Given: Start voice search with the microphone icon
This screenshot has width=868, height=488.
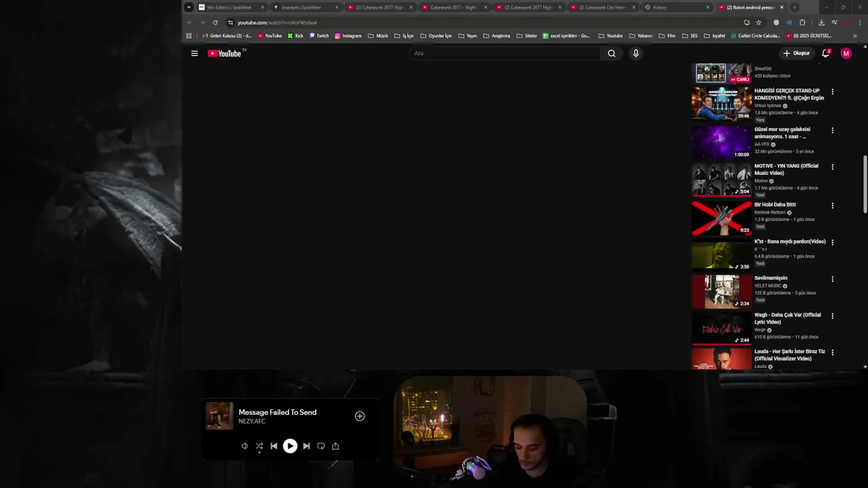Looking at the screenshot, I should [x=635, y=54].
